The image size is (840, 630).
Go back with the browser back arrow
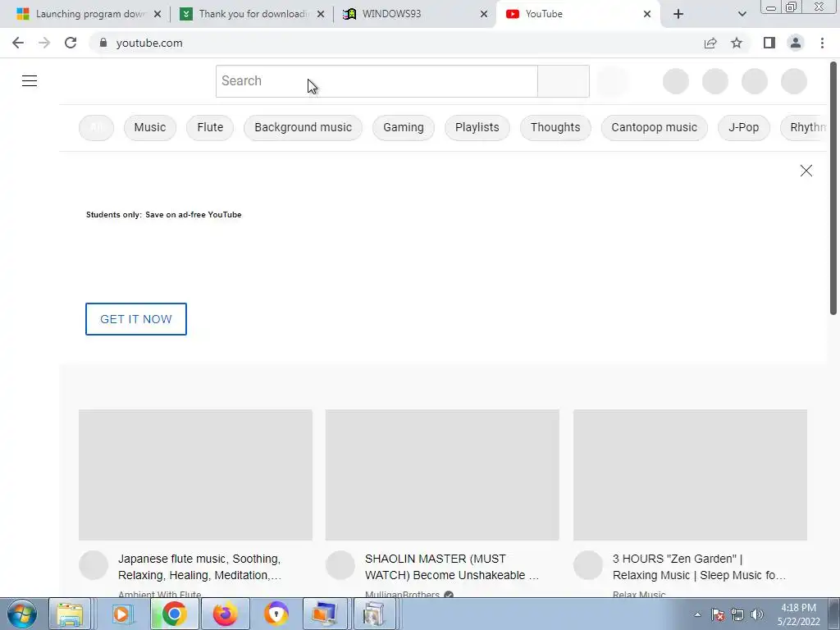pos(18,43)
